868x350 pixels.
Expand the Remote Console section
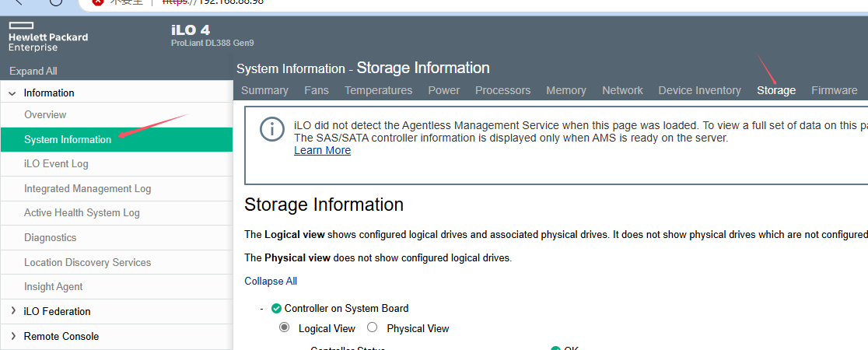pos(13,336)
